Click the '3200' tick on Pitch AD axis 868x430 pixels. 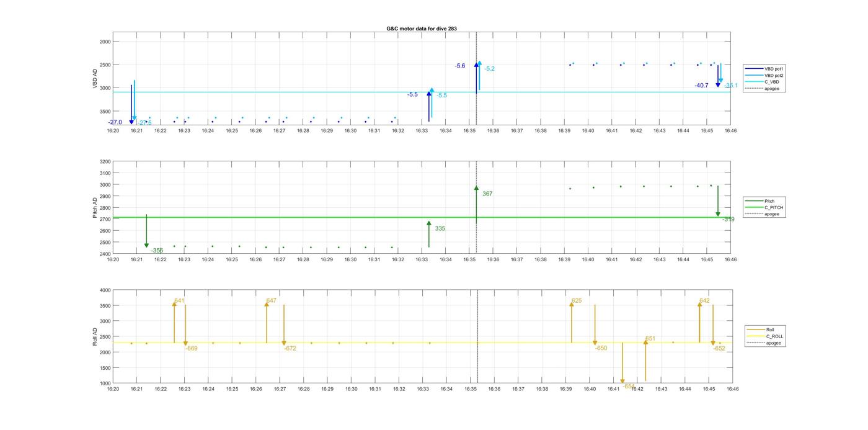coord(105,161)
